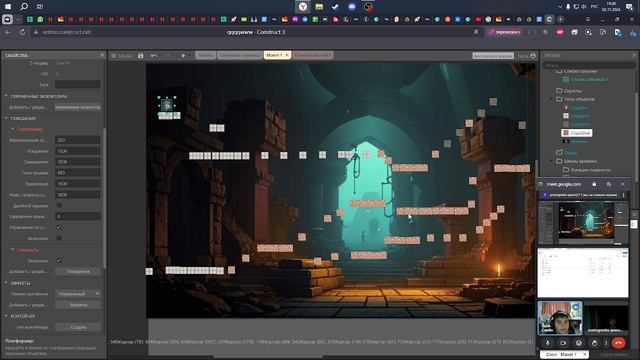Select the green event sheet item

tap(585, 79)
